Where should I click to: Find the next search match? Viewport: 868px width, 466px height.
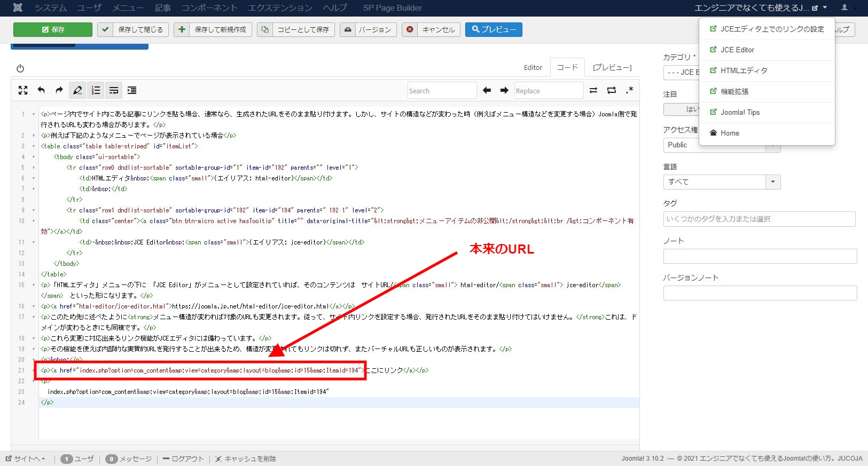pyautogui.click(x=504, y=91)
